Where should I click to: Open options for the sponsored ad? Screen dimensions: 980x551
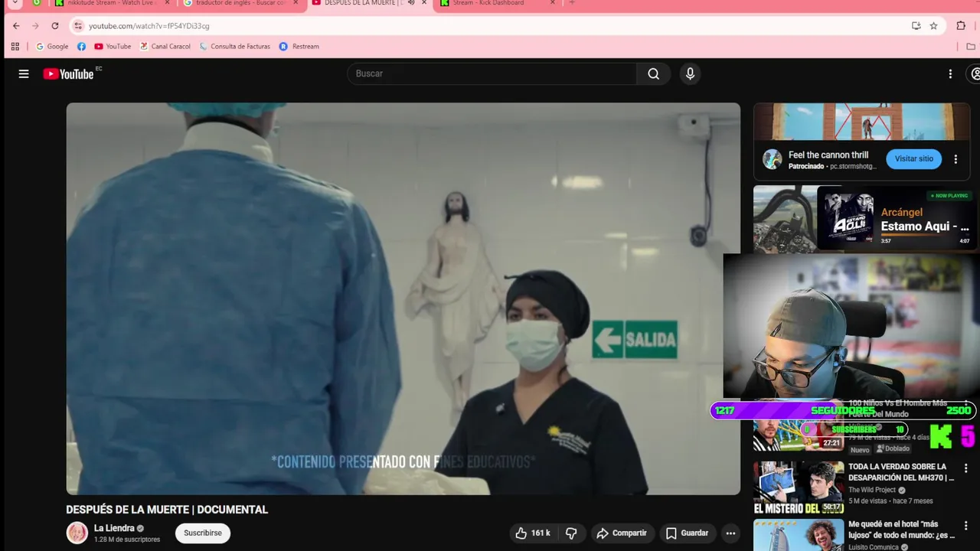[955, 159]
